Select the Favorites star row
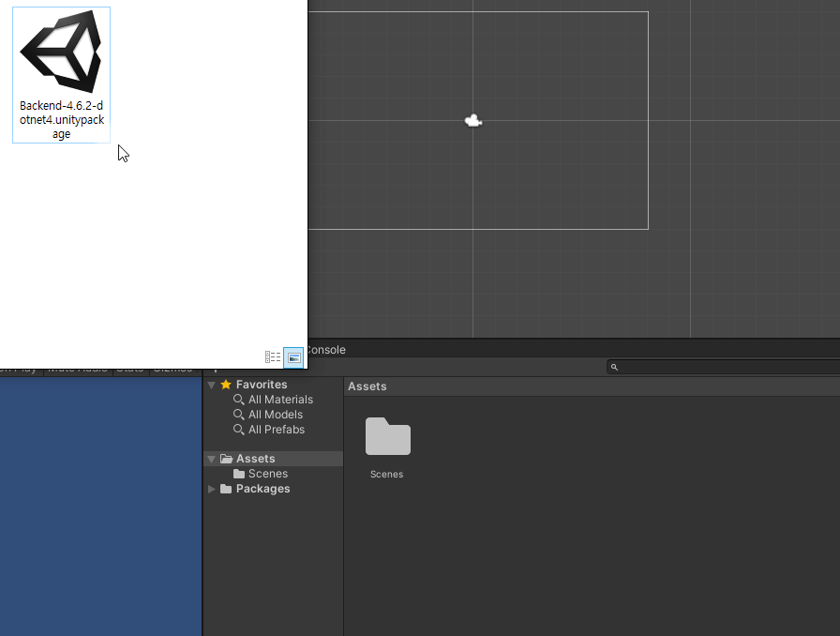The image size is (840, 636). [x=273, y=385]
